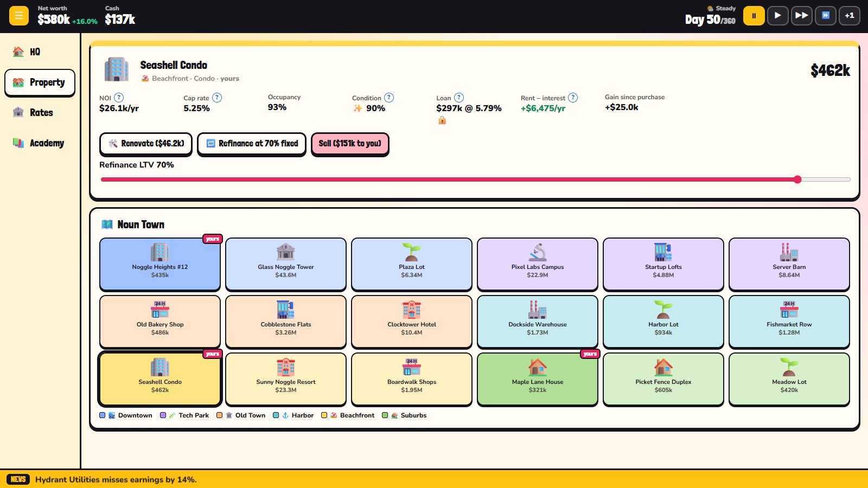Click the Beachfront legend color swatch

(324, 415)
